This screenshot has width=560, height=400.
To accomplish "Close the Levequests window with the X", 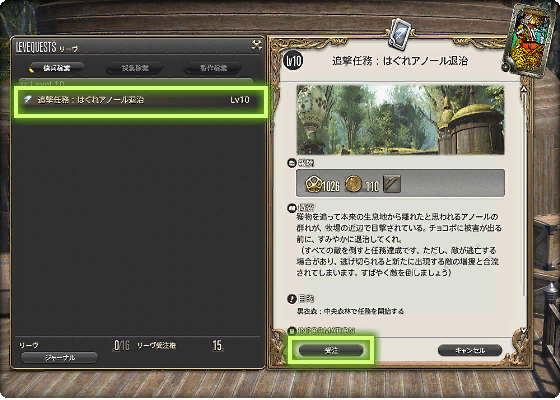I will (256, 45).
